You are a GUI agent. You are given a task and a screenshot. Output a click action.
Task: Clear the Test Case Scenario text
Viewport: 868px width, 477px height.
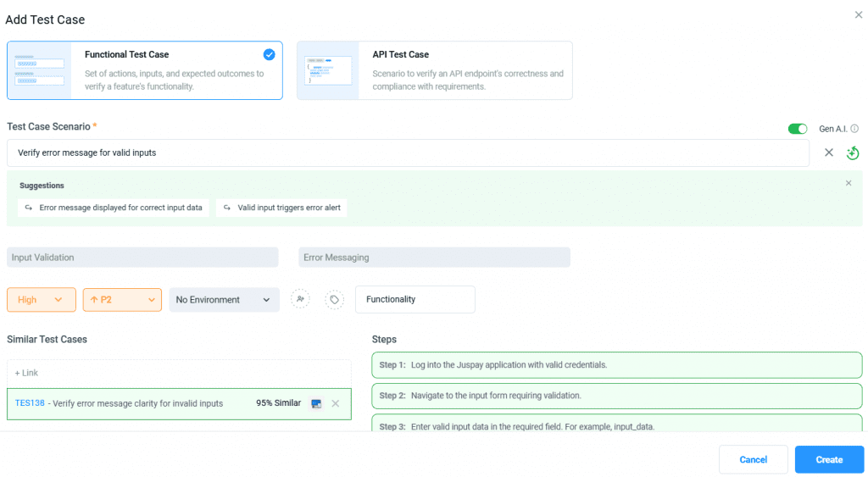829,153
